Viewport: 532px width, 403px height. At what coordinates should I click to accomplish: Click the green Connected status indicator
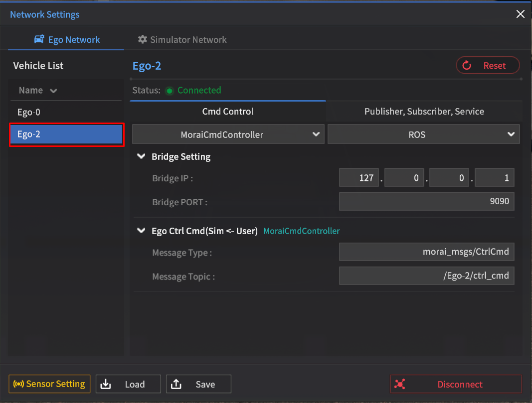point(170,91)
